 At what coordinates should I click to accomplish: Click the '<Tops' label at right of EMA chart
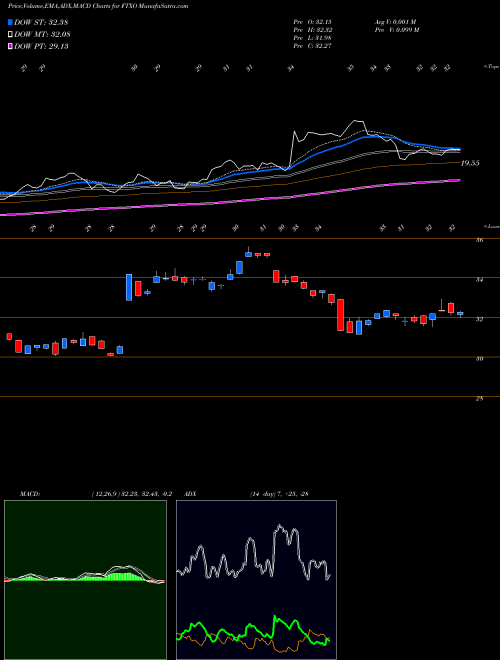491,67
